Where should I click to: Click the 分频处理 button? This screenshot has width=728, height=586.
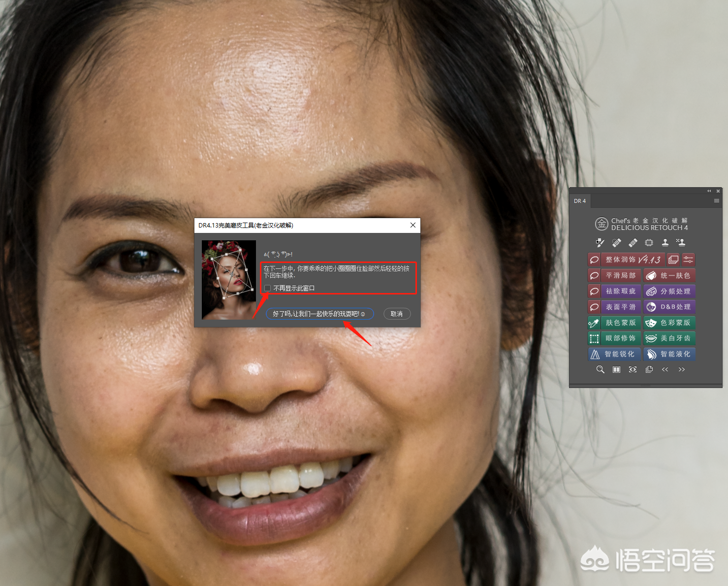click(x=669, y=291)
